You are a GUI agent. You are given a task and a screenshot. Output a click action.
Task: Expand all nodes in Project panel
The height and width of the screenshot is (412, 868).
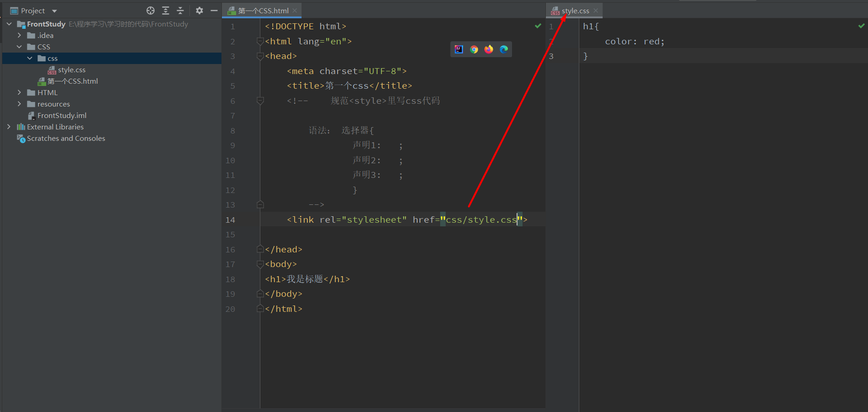(166, 11)
